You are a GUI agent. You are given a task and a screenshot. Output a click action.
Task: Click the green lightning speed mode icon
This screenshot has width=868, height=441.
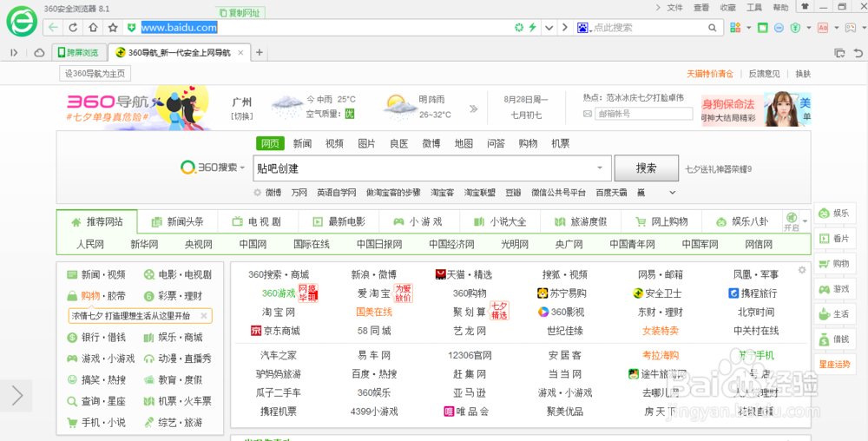533,27
